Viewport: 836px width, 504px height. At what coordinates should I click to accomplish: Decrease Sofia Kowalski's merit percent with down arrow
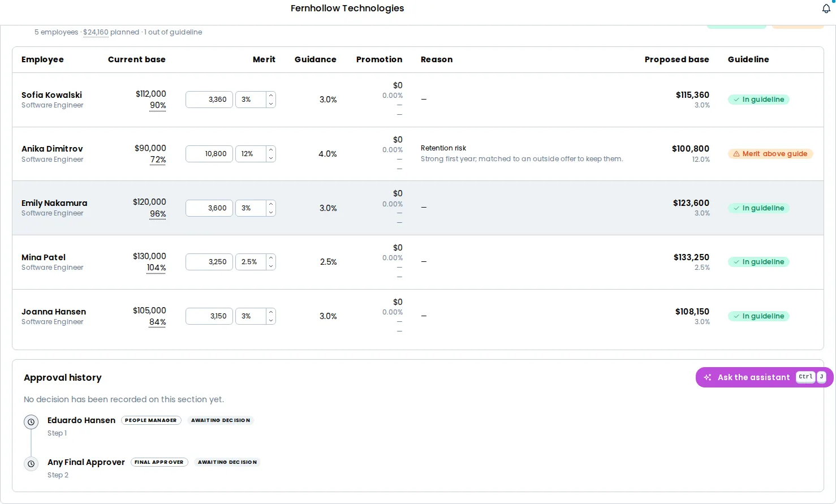(271, 104)
